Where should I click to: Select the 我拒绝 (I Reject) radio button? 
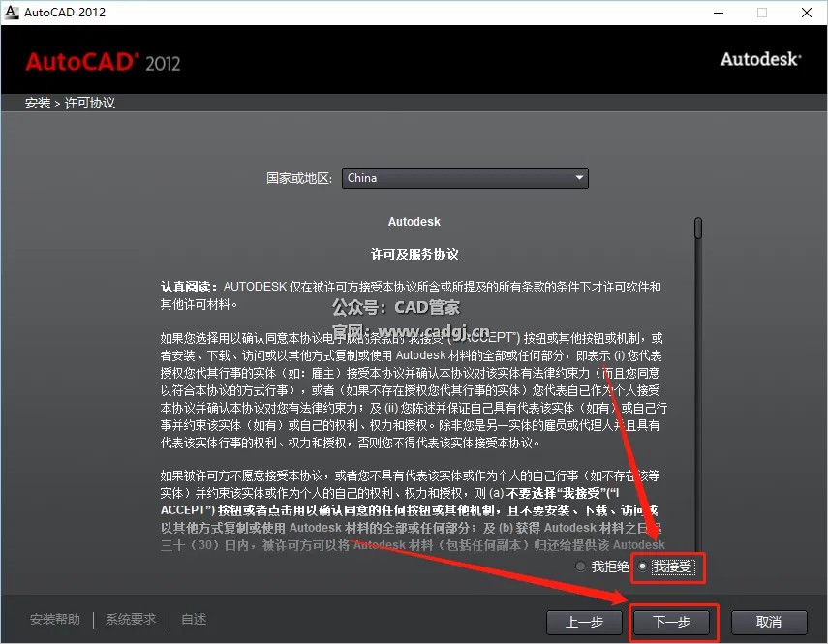pos(580,567)
